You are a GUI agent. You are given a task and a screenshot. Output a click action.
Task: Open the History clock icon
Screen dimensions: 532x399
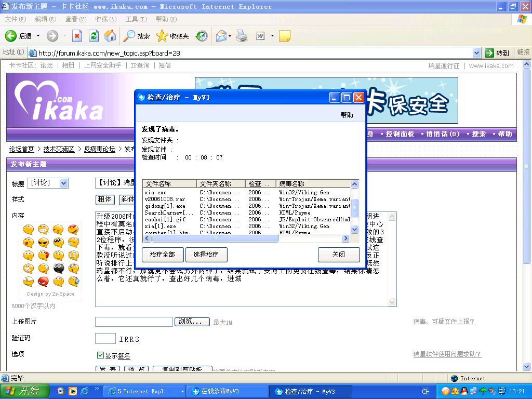point(202,36)
